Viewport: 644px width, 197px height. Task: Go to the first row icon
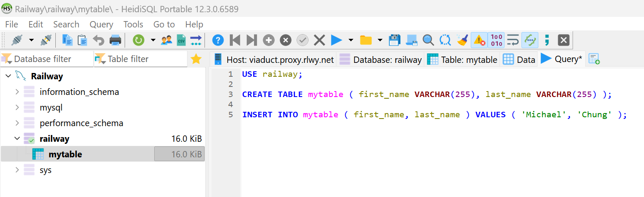235,40
